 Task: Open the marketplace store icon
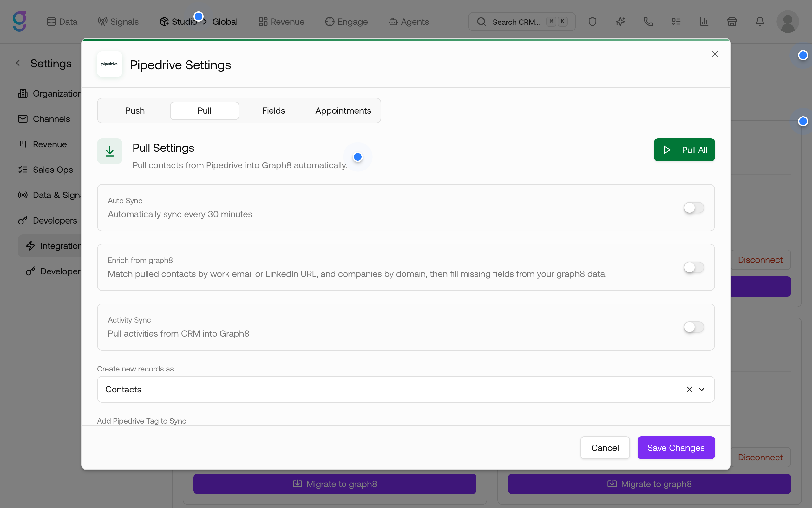click(x=732, y=22)
